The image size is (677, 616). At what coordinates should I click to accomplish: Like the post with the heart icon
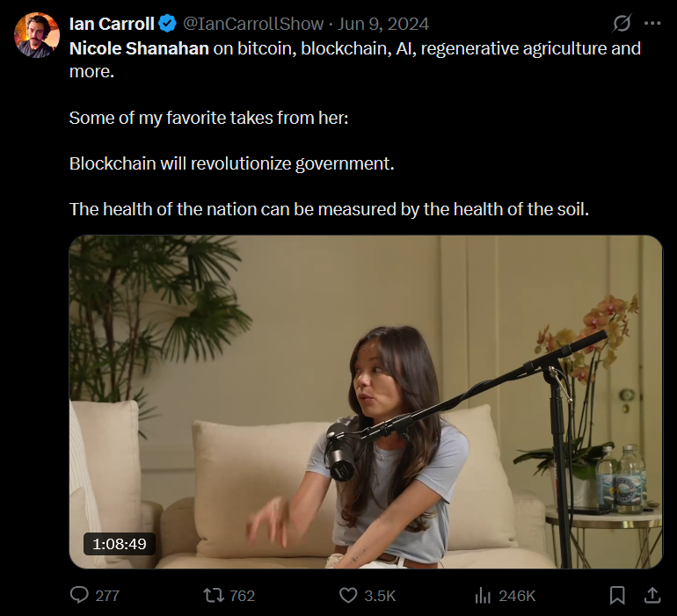(348, 595)
